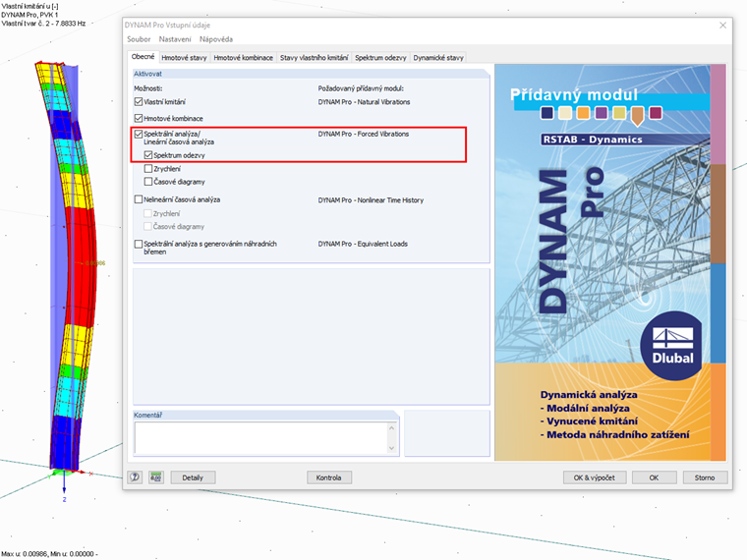This screenshot has width=747, height=560.
Task: Close the DYNAM Pro dialog
Action: (722, 26)
